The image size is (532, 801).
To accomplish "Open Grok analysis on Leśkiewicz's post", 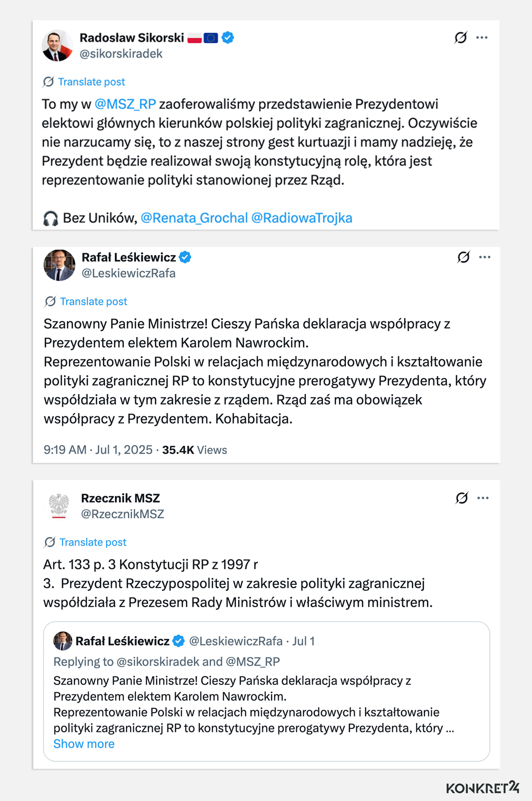I will (464, 257).
